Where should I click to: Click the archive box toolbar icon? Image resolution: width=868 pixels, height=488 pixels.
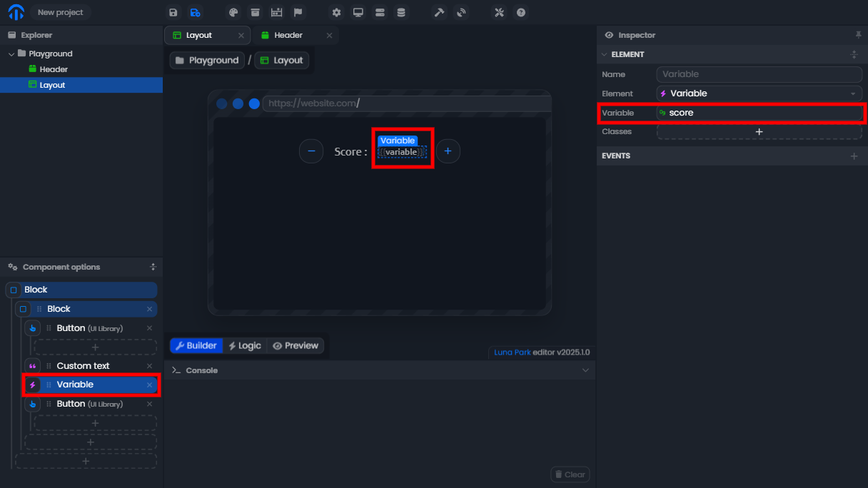254,13
